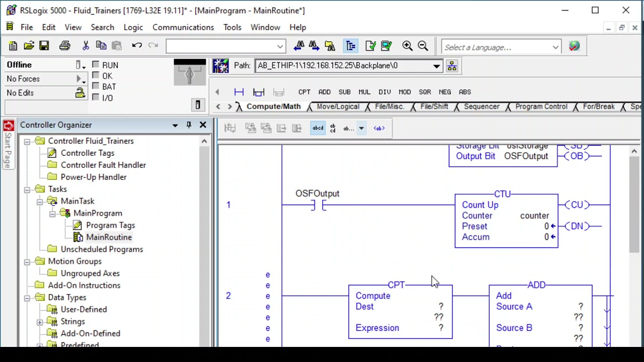Collapse the Data Types folder
The height and width of the screenshot is (362, 644).
click(27, 298)
